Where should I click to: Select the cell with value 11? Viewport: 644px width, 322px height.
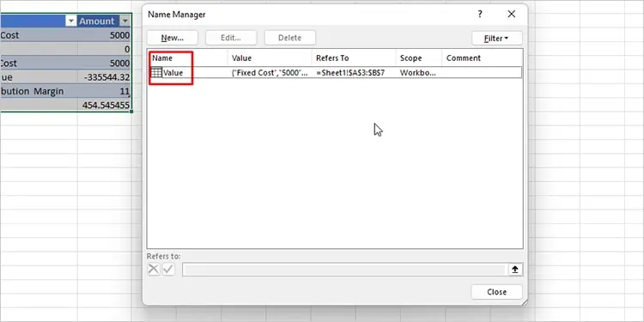point(104,91)
